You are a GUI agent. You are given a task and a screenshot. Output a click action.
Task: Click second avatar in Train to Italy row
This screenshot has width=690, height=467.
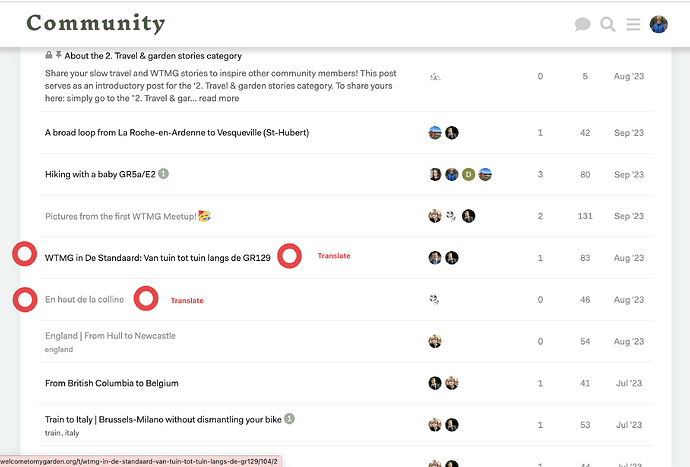click(x=451, y=425)
